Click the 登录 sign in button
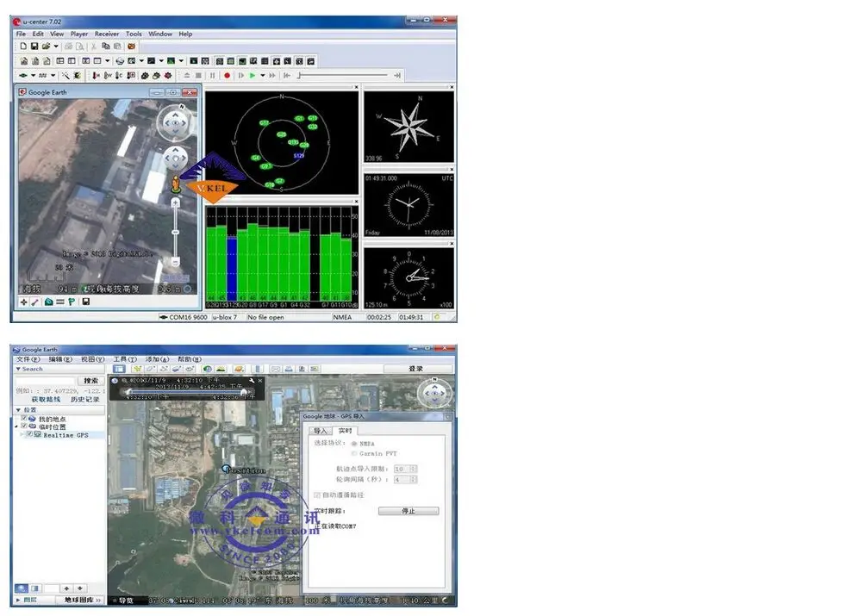The image size is (842, 616). coord(416,370)
